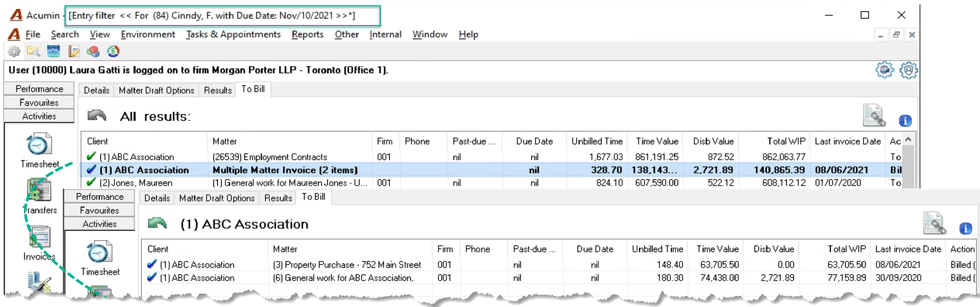Click the shield gear icon at top right

(x=908, y=70)
